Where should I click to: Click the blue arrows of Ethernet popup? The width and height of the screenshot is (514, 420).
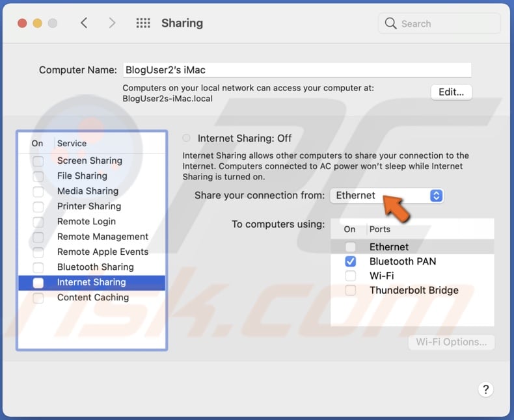click(437, 196)
